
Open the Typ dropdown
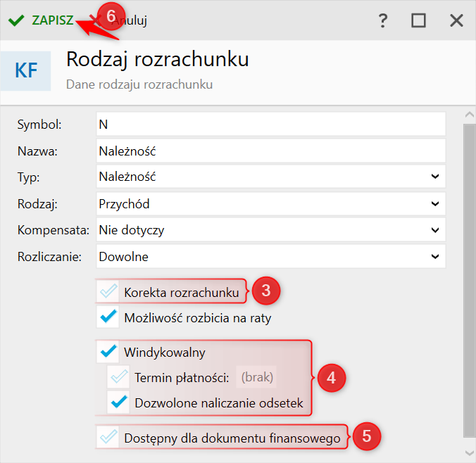(271, 177)
